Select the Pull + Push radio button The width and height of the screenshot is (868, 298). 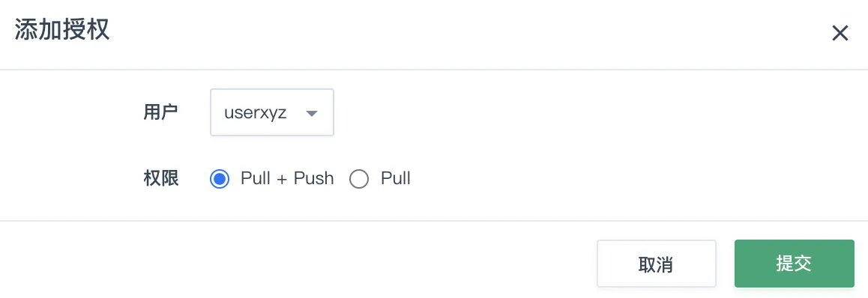[x=220, y=179]
